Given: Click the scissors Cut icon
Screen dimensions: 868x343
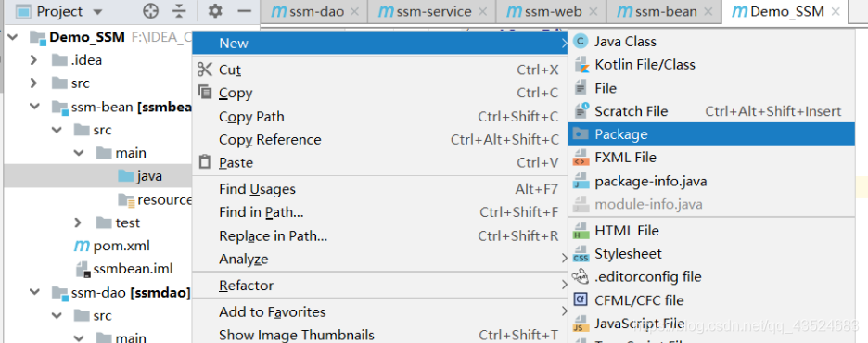Looking at the screenshot, I should click(204, 70).
